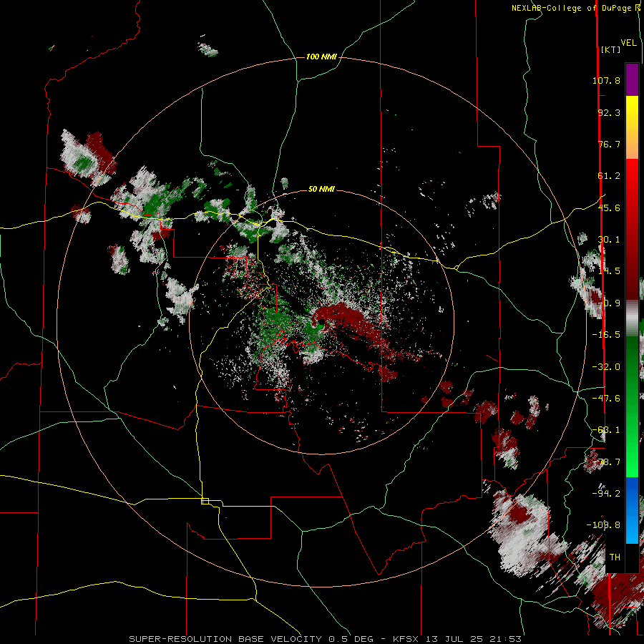
Task: Click the VEL legend title
Action: pos(629,43)
